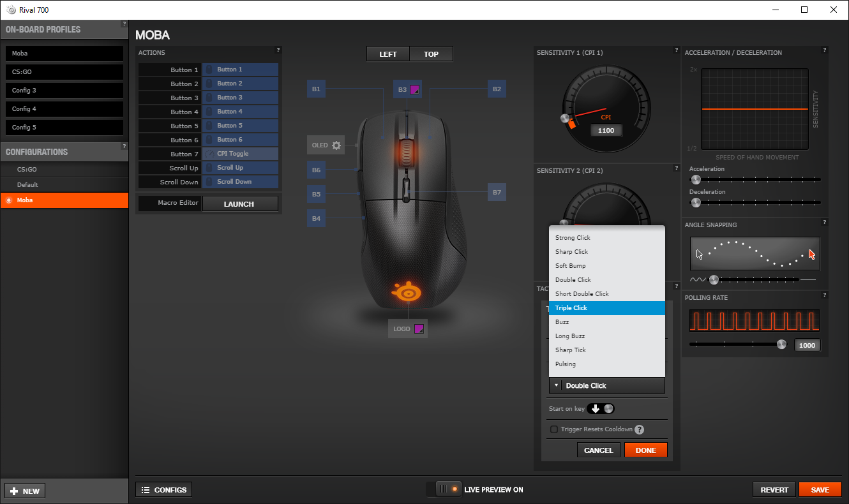This screenshot has width=849, height=504.
Task: Open OLED settings gear on mouse diagram
Action: click(x=336, y=145)
